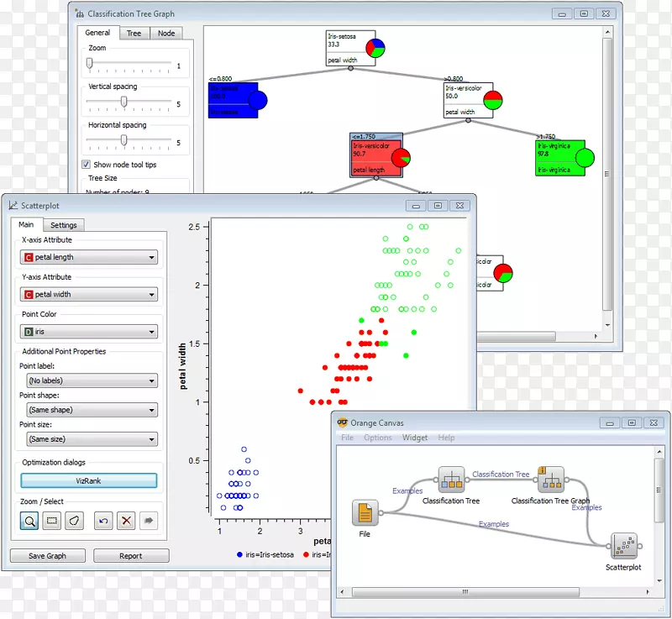Click the VizRank button

click(88, 480)
